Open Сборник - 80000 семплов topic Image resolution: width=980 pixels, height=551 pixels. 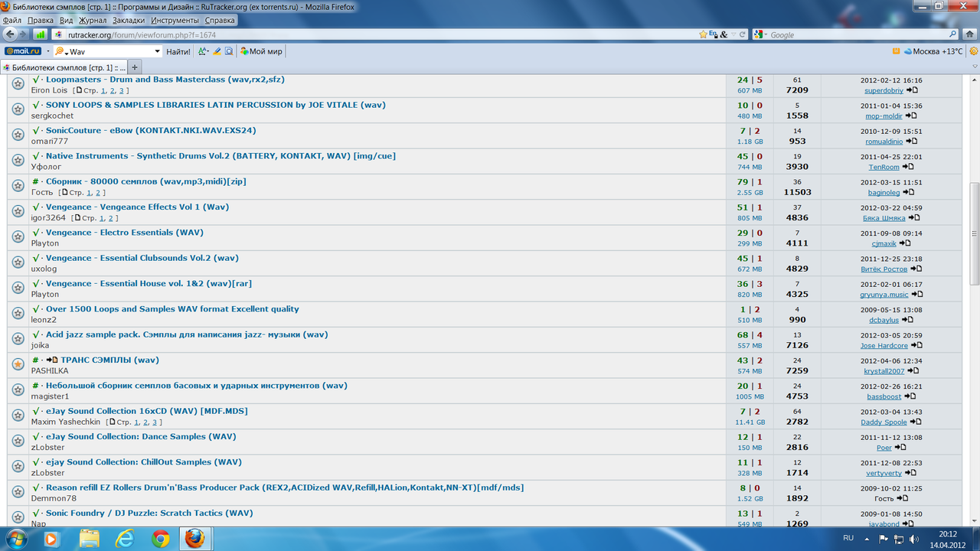click(145, 181)
